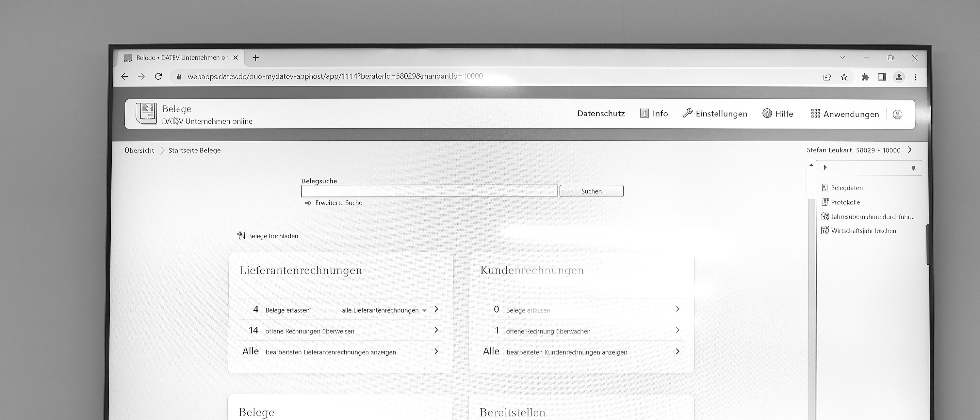Open the user account profile icon in DATEV header

click(x=897, y=115)
